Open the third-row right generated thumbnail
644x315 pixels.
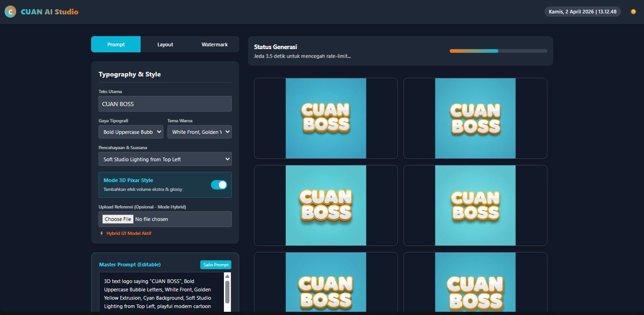click(475, 283)
